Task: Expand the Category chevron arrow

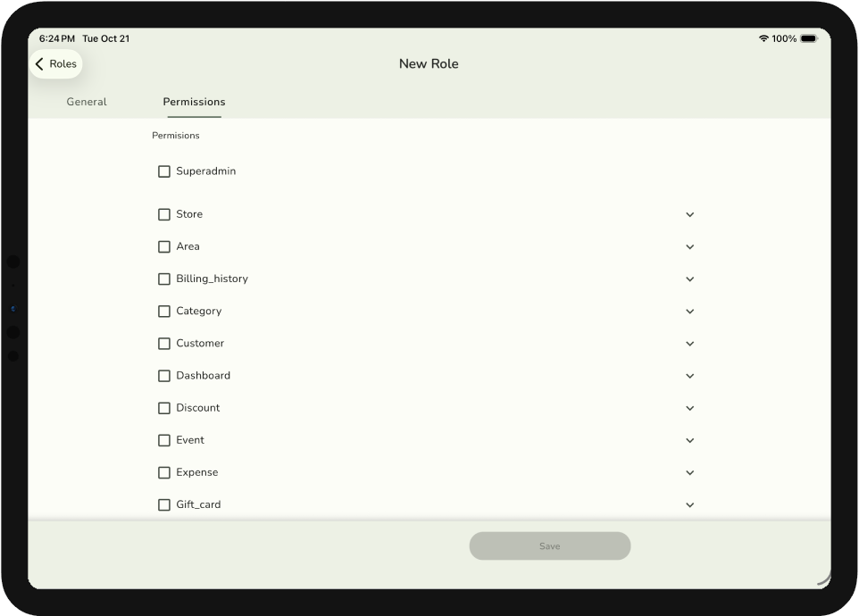Action: tap(689, 312)
